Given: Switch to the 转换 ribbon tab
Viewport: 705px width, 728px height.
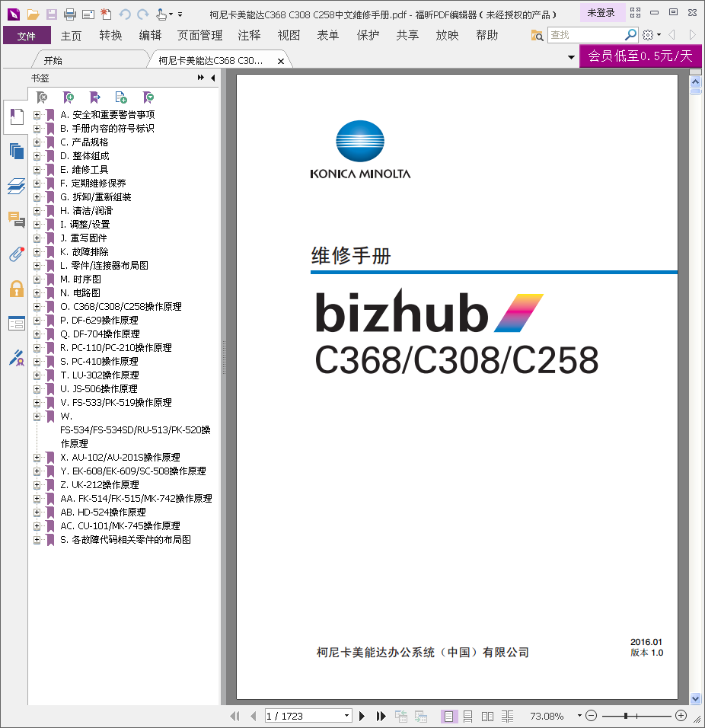Looking at the screenshot, I should click(x=110, y=35).
